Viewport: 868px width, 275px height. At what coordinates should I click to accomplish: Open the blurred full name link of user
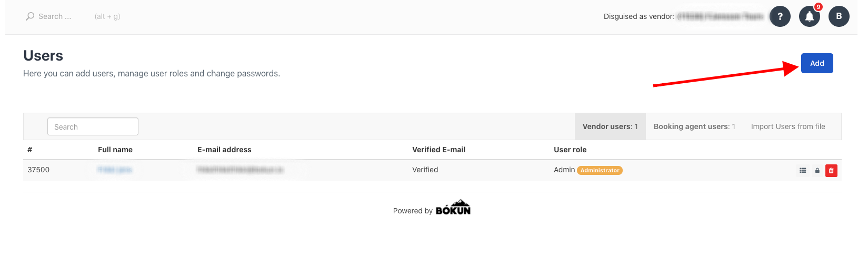(114, 170)
